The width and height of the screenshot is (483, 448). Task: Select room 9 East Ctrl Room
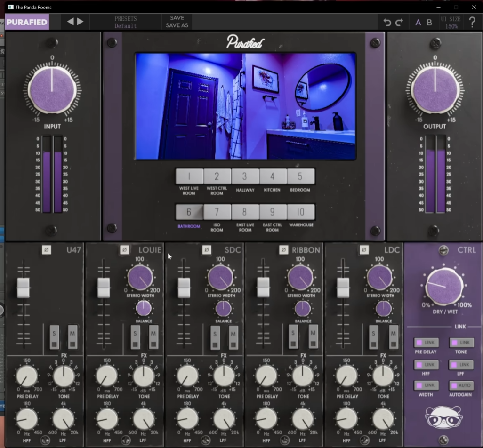[x=273, y=212]
